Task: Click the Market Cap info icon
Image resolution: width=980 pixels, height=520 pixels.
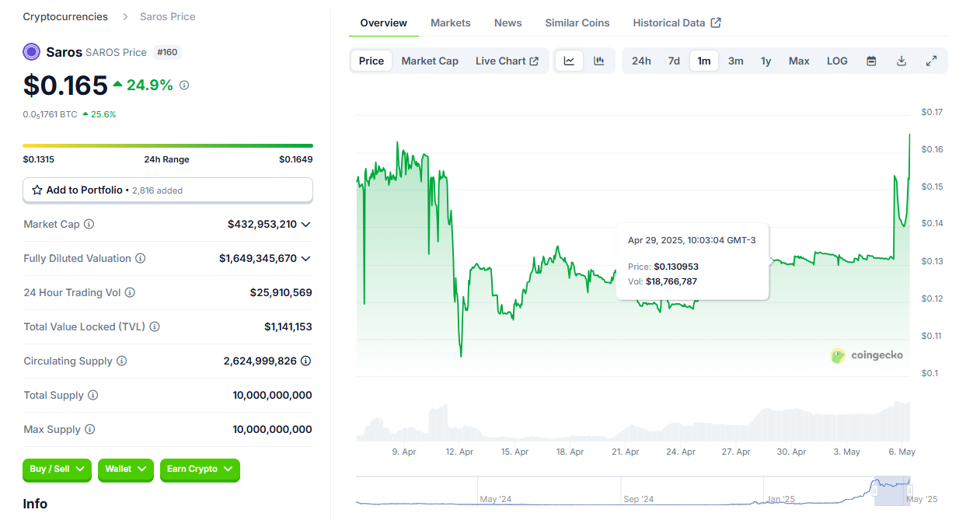Action: click(x=89, y=224)
